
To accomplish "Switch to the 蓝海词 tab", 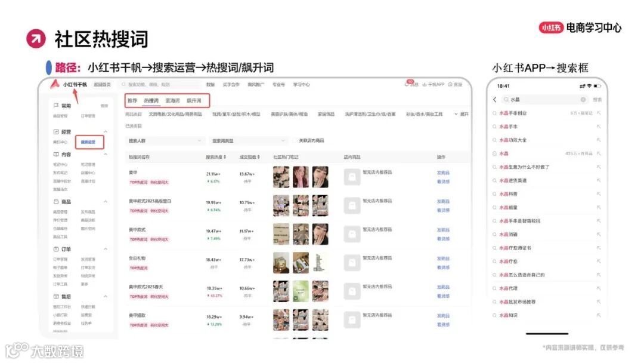I will pos(172,100).
